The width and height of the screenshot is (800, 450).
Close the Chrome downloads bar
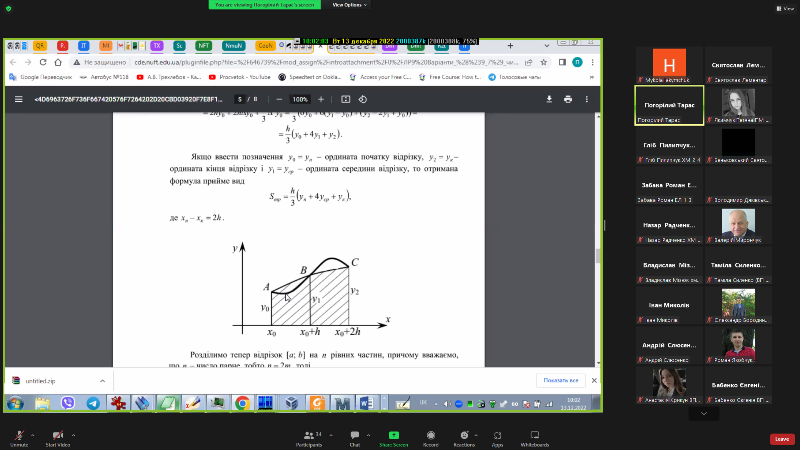pyautogui.click(x=594, y=381)
